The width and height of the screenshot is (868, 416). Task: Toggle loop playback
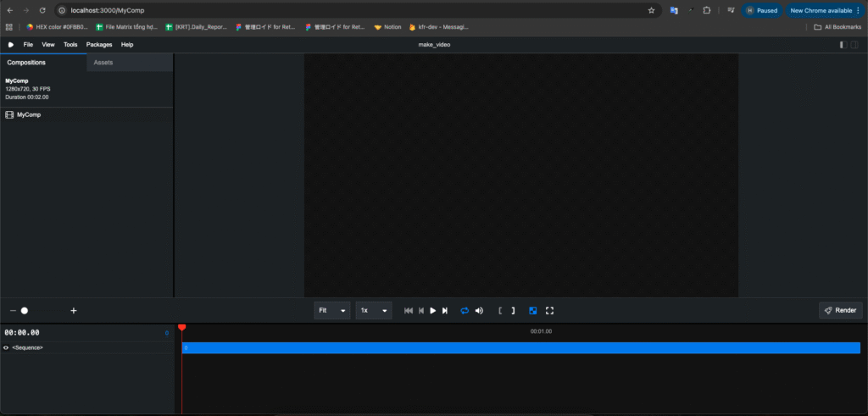click(465, 311)
